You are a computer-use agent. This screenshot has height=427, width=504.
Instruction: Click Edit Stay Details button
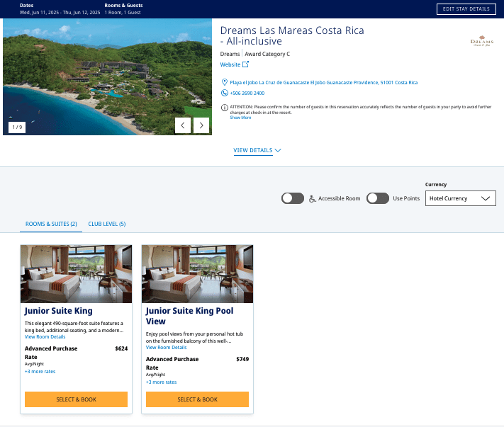[466, 9]
